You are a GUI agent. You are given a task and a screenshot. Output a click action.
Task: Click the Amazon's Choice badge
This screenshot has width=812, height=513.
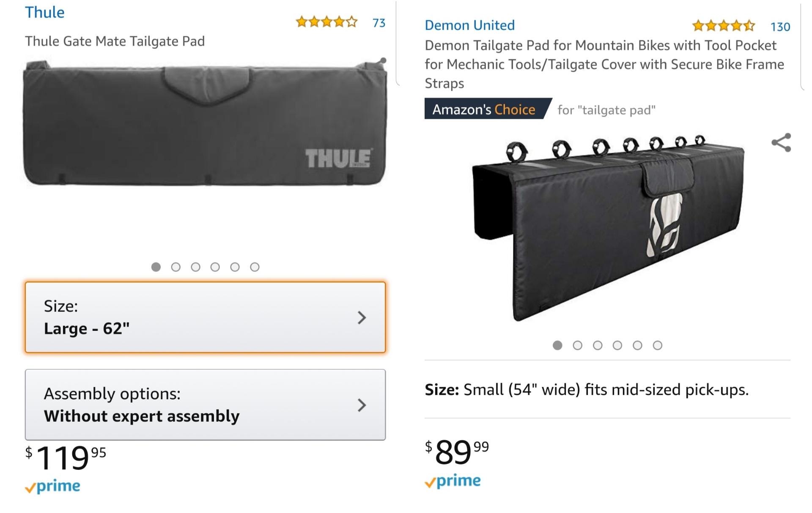click(483, 109)
